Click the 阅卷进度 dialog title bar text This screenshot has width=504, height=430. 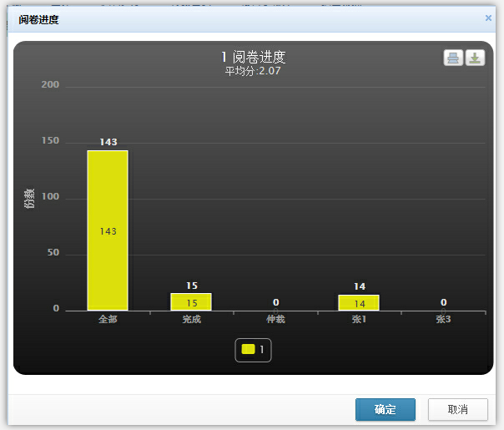pos(39,18)
